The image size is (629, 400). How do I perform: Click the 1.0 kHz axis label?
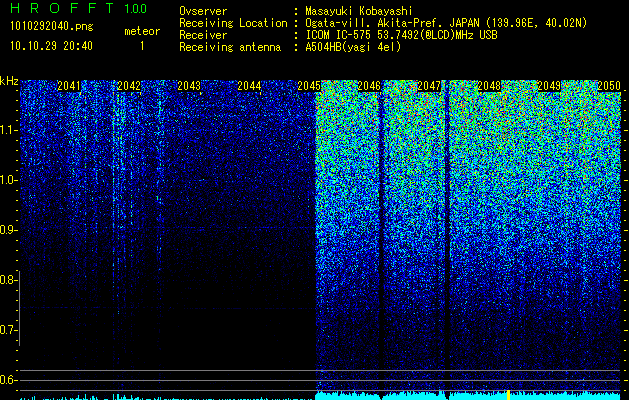pos(8,180)
